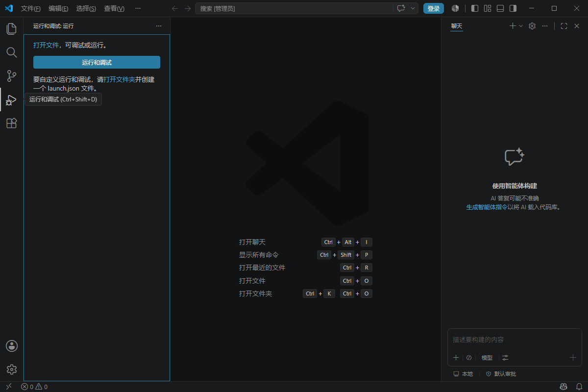Go back with the left arrow

[175, 8]
